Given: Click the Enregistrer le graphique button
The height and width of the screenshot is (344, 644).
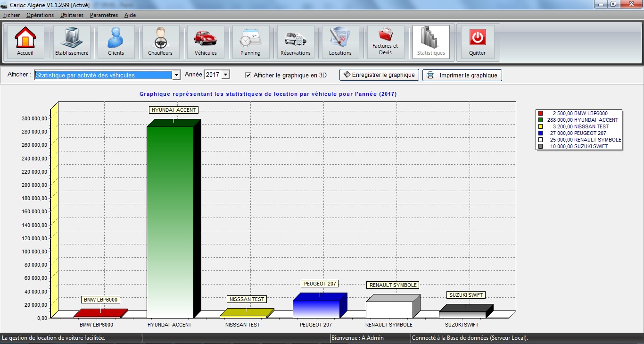Looking at the screenshot, I should tap(379, 75).
